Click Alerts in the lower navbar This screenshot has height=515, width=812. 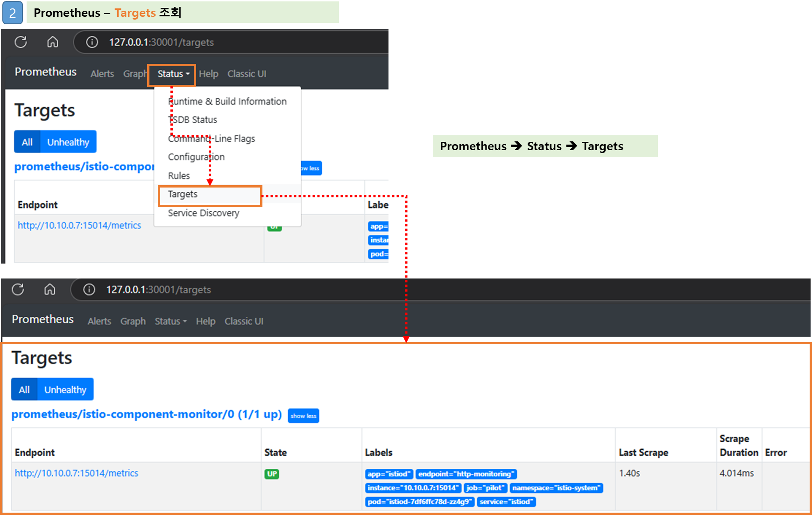point(99,321)
